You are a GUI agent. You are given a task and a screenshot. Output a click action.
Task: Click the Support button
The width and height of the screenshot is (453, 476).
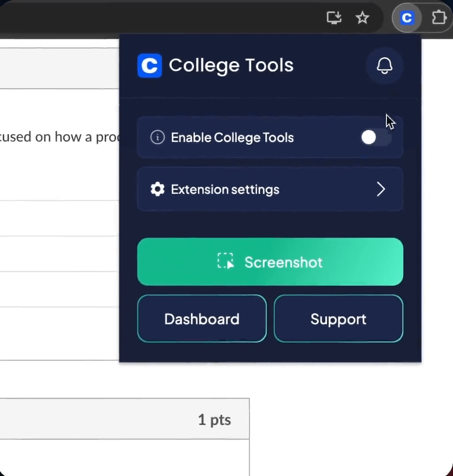[338, 319]
